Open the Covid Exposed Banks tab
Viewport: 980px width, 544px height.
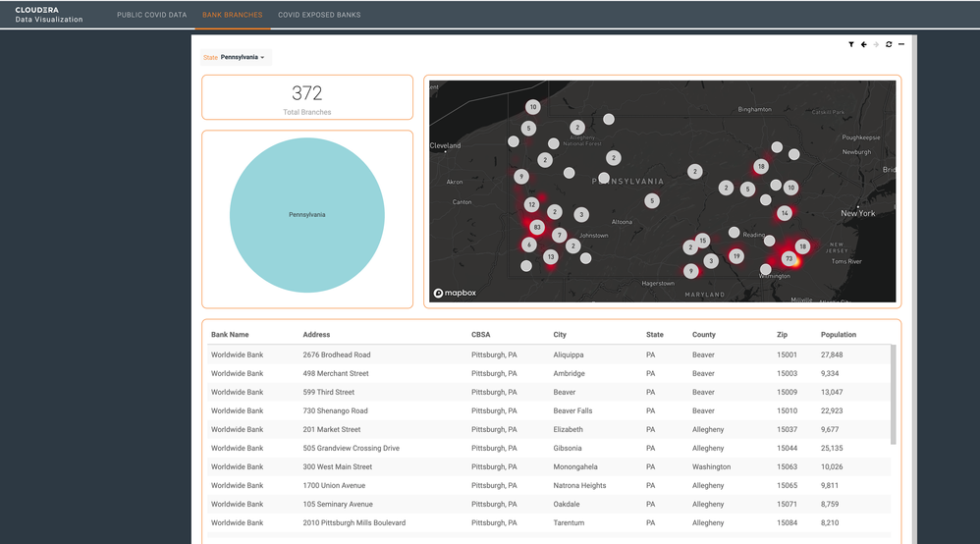tap(319, 15)
